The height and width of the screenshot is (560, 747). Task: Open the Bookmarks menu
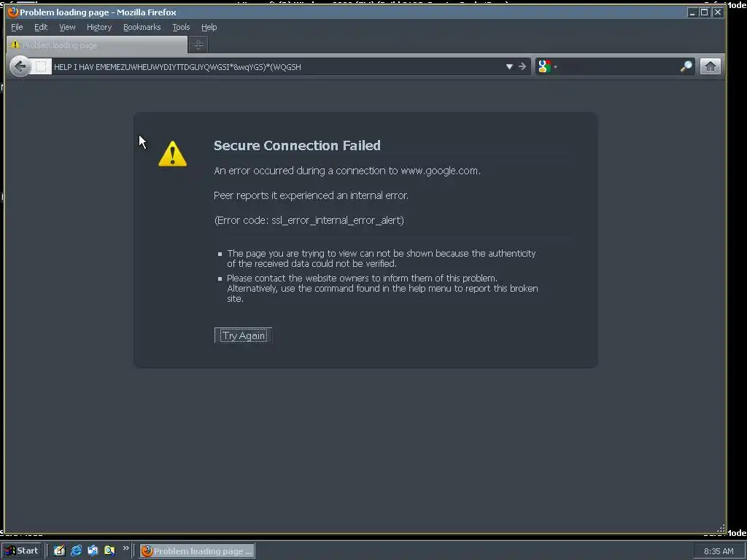(x=142, y=27)
